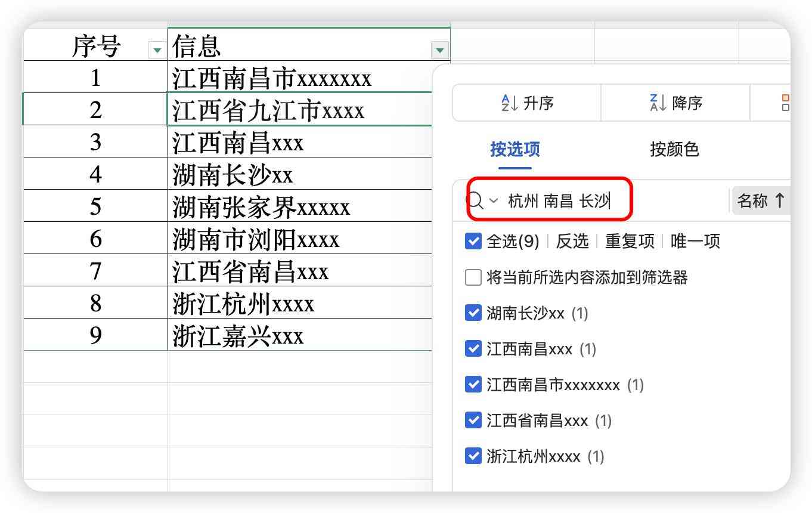
Task: Click the magnifying glass search icon
Action: click(475, 200)
